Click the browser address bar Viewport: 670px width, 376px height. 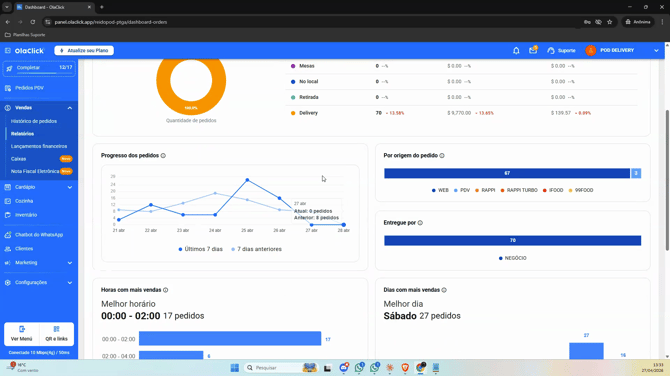[x=312, y=22]
